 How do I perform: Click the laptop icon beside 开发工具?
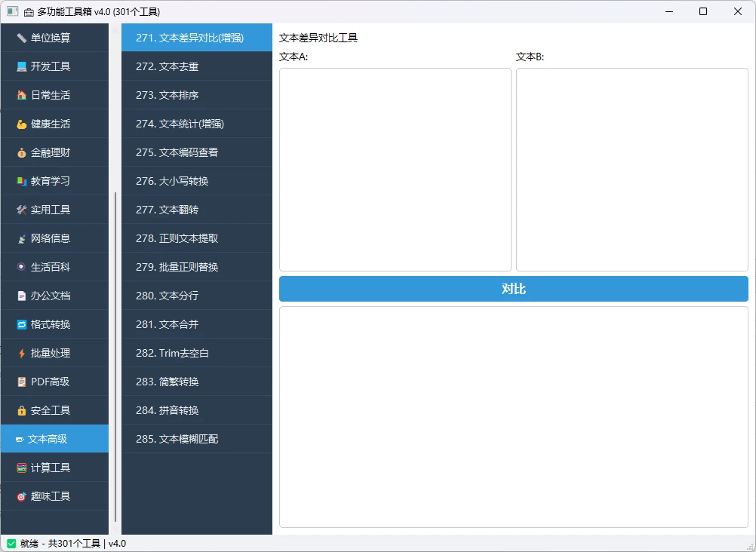click(x=21, y=66)
